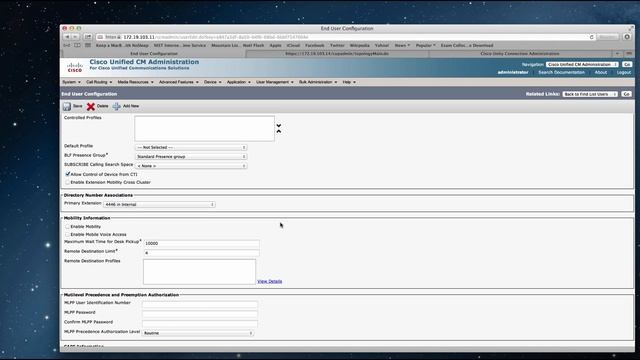
Task: Go forward with browser forward arrow
Action: pos(75,37)
